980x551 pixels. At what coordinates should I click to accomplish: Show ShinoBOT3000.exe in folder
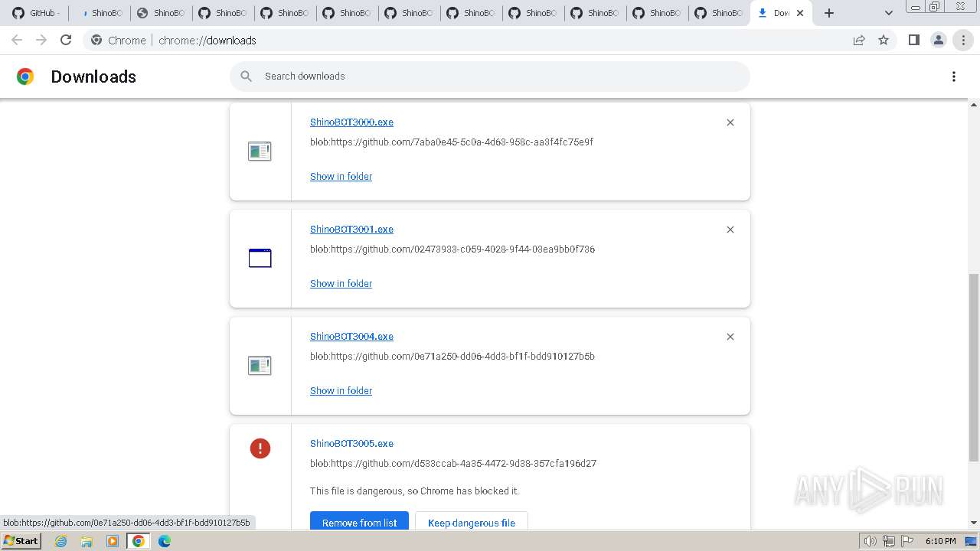pyautogui.click(x=341, y=177)
